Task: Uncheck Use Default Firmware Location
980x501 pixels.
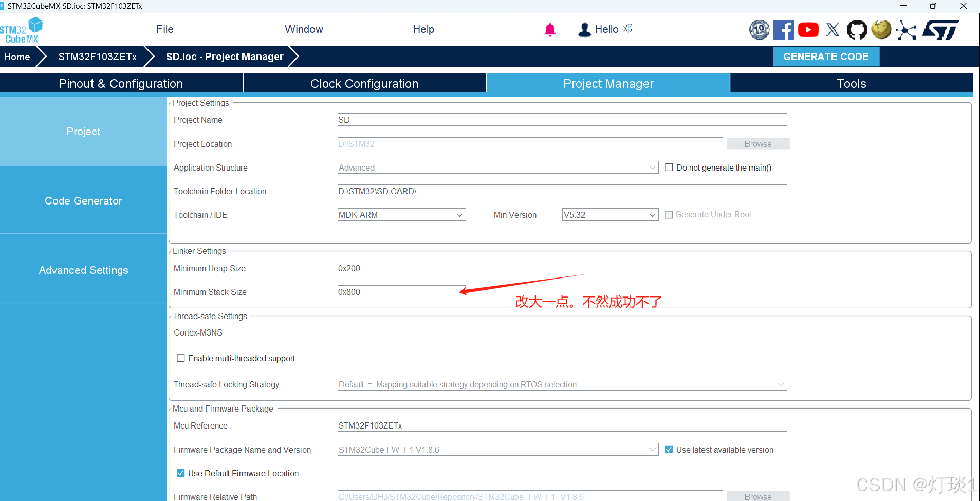Action: tap(181, 473)
